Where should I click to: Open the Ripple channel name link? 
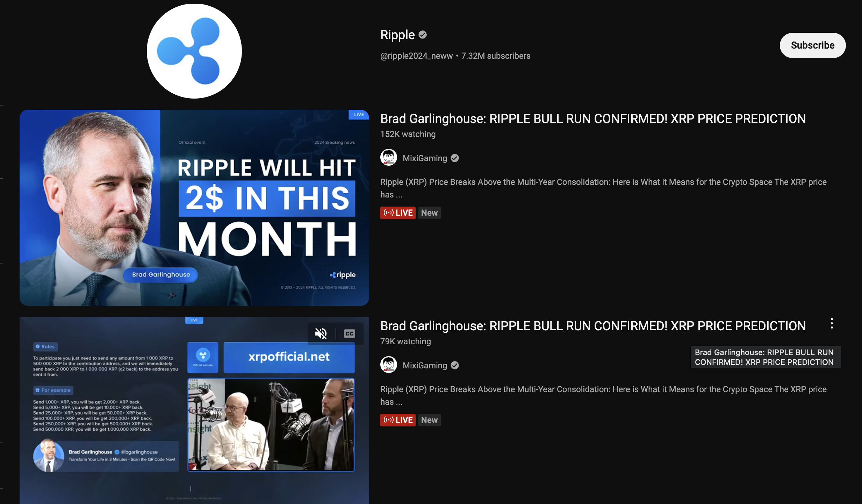coord(397,35)
